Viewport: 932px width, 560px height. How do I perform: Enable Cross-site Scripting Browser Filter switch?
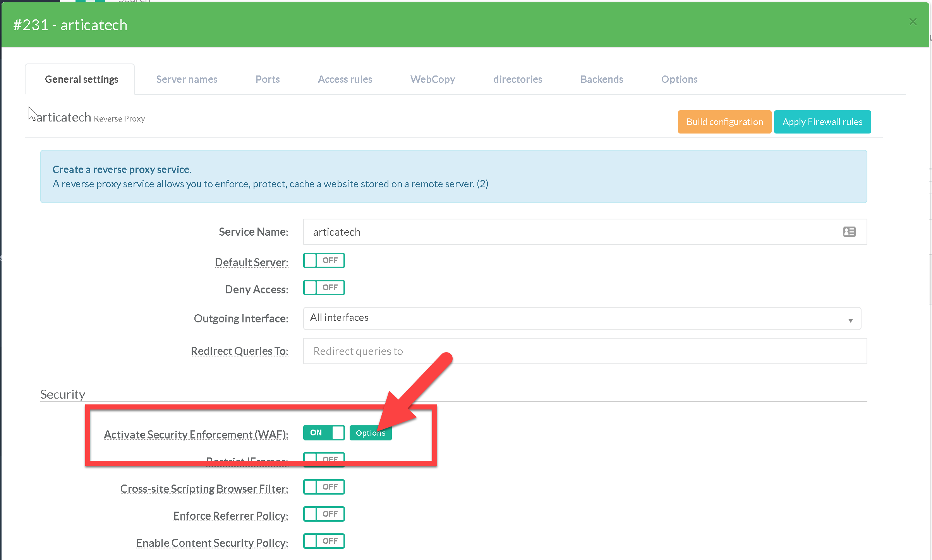point(324,487)
